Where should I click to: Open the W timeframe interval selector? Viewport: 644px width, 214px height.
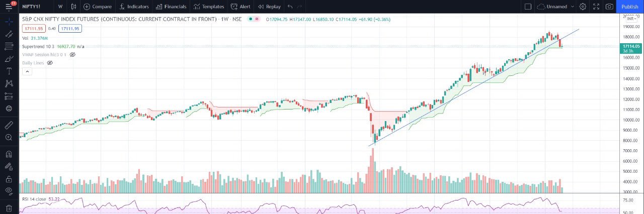coord(60,7)
